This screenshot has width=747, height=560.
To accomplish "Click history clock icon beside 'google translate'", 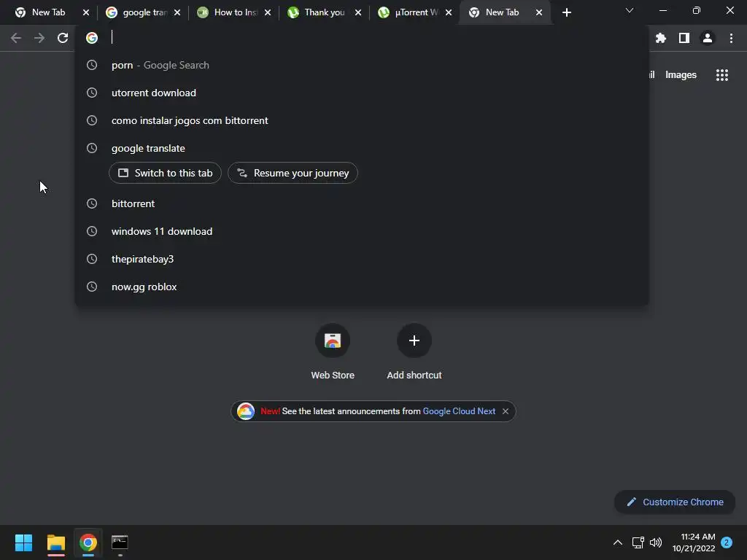I will point(92,148).
